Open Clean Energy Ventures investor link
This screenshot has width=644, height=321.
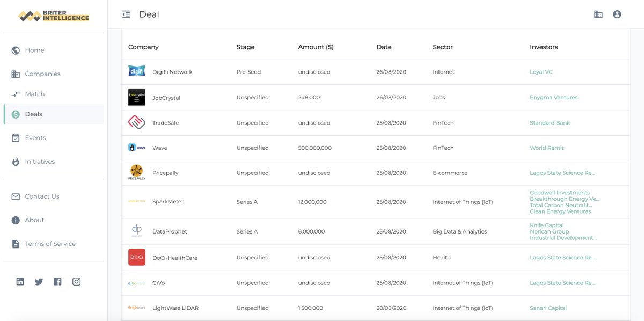coord(560,211)
